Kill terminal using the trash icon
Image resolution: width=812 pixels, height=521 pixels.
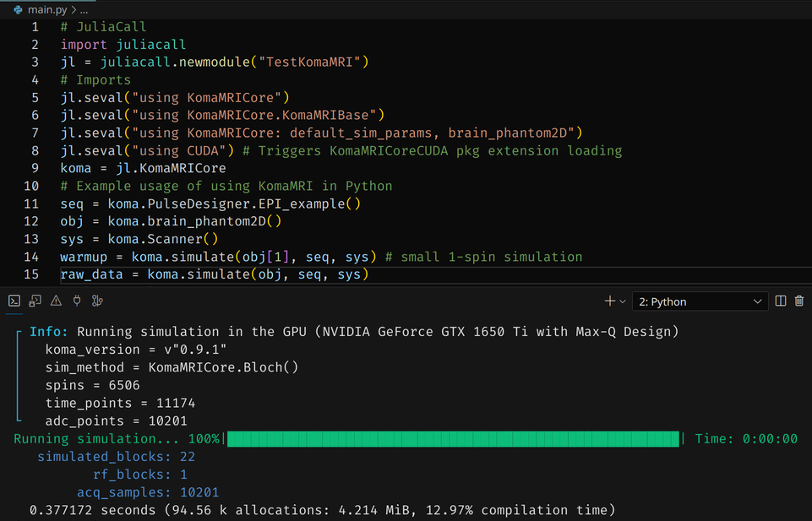799,301
